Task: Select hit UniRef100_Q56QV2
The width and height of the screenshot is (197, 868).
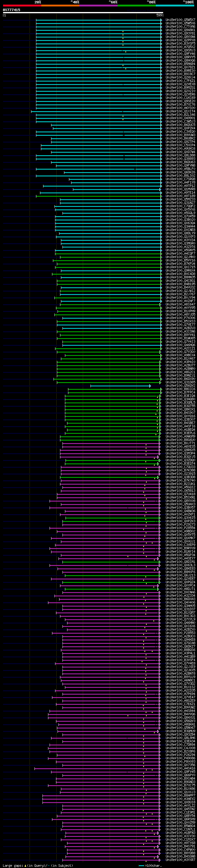Action: [x=180, y=386]
